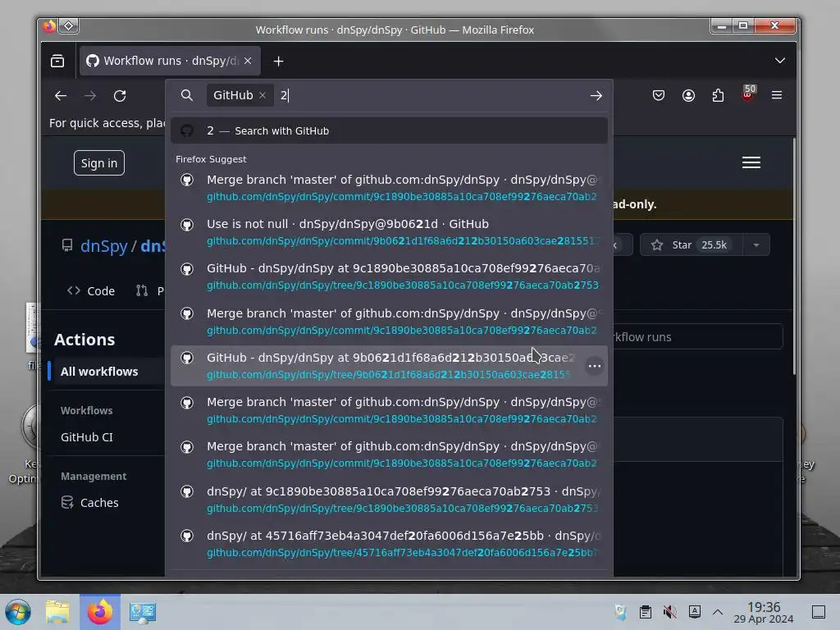Expand the Star button dropdown arrow
This screenshot has height=630, width=840.
click(x=756, y=244)
